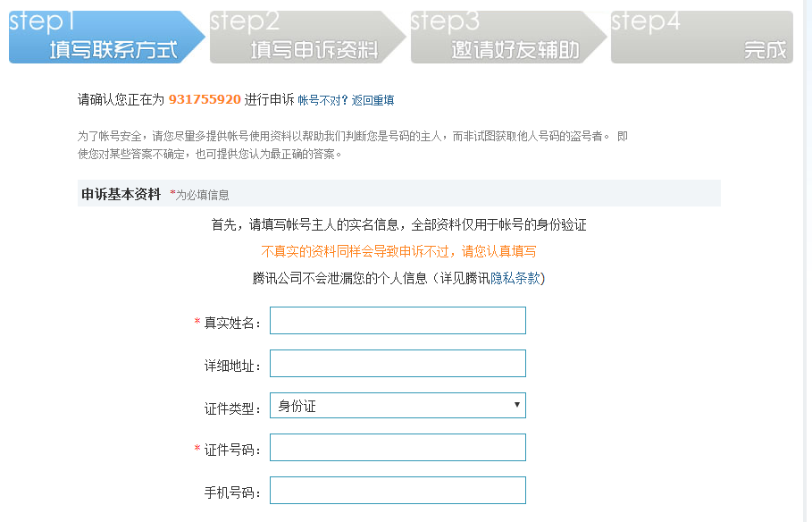The height and width of the screenshot is (522, 812).
Task: Click the 真实姓名 input field
Action: [x=398, y=320]
